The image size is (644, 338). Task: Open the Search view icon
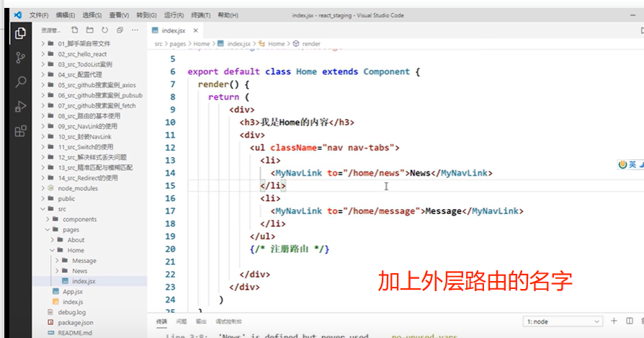point(20,81)
